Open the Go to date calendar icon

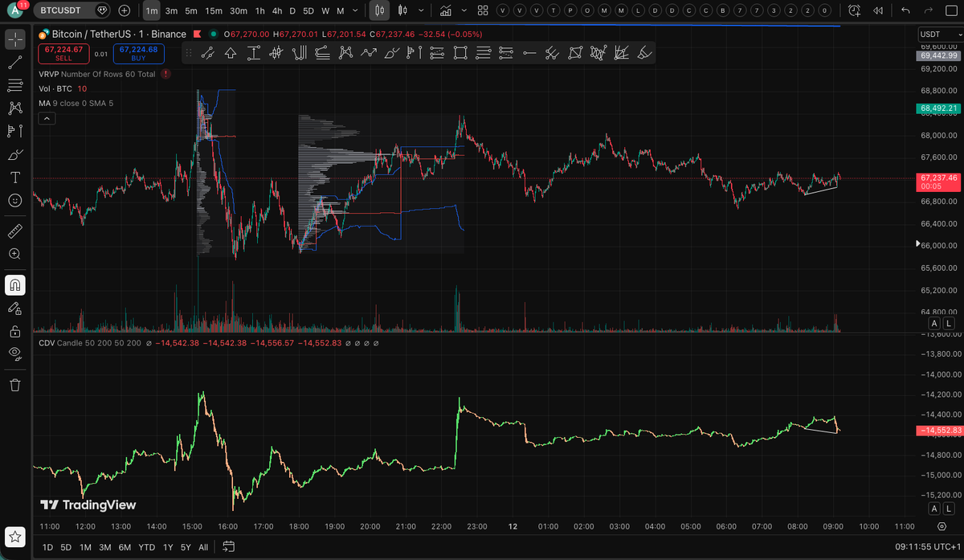[x=228, y=547]
